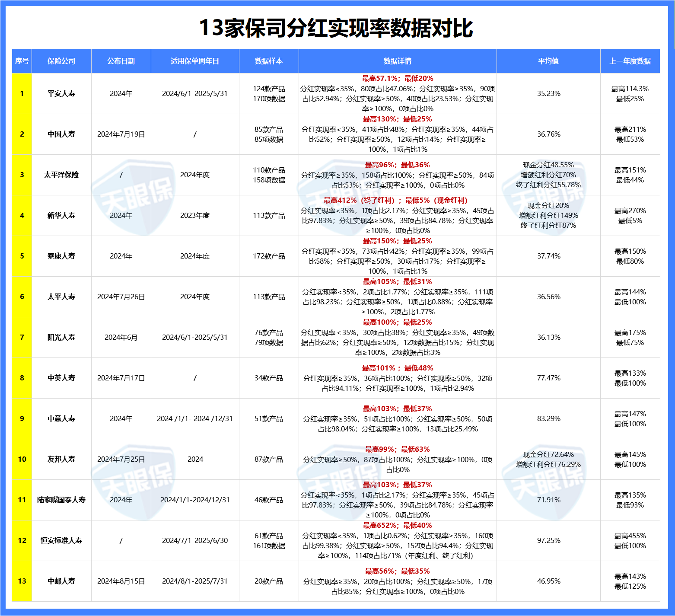
Task: 选择"中国人寿"公司名称
Action: [x=61, y=134]
